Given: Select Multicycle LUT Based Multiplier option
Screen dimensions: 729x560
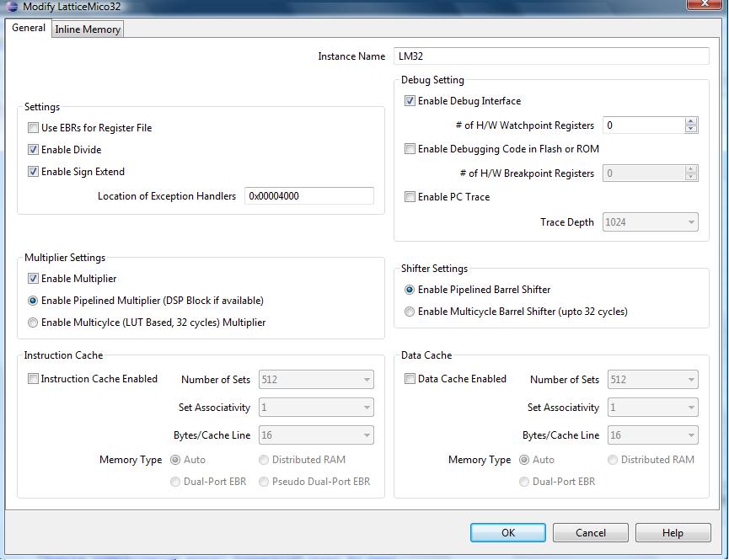Looking at the screenshot, I should point(33,323).
